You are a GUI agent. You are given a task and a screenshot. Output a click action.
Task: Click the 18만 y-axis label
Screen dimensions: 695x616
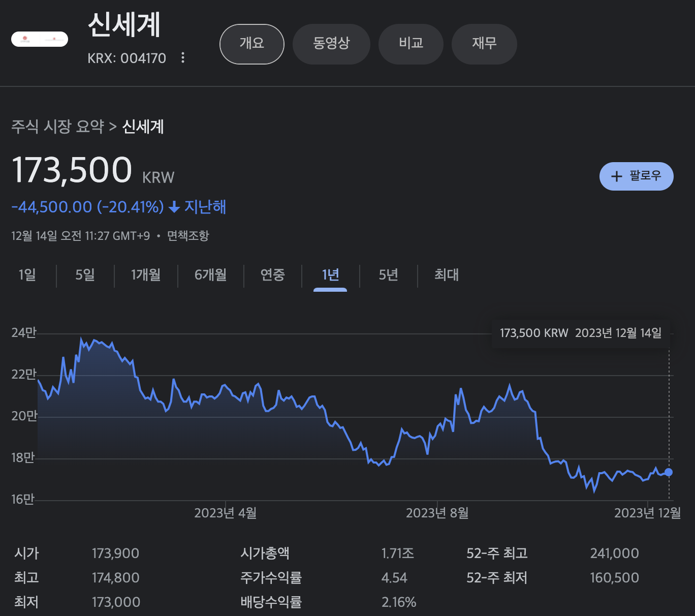coord(23,457)
